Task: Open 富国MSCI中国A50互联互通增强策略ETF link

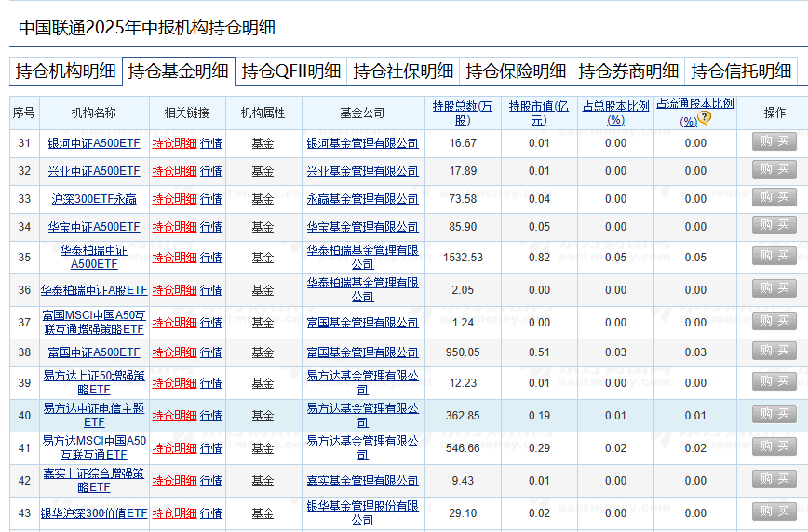Action: click(94, 322)
